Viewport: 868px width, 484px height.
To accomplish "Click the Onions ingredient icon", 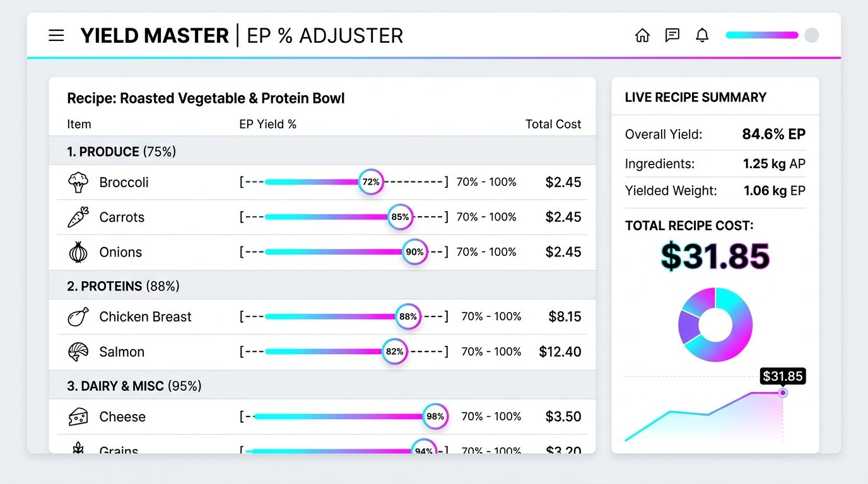I will tap(78, 252).
